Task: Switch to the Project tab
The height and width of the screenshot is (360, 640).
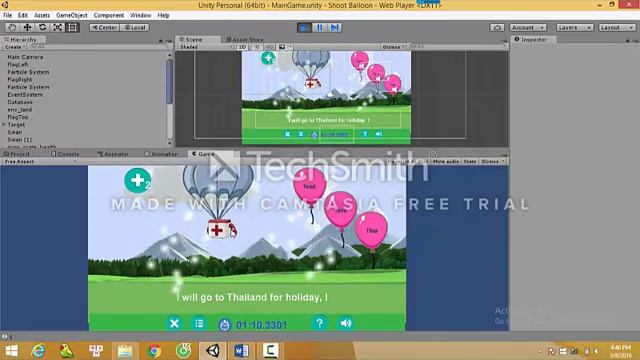Action: [16, 154]
